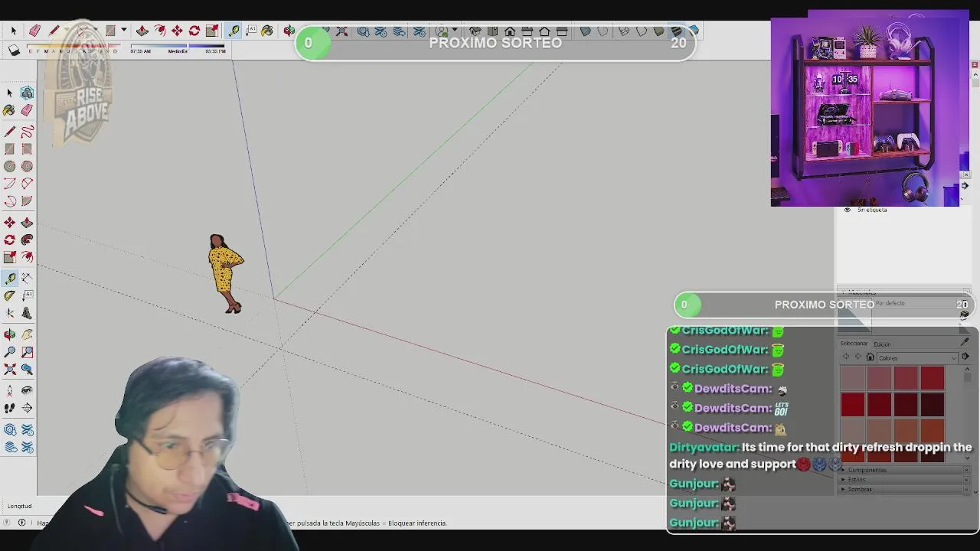Go to Previous view in left toolbar
Screen dimensions: 980x551
(x=27, y=370)
